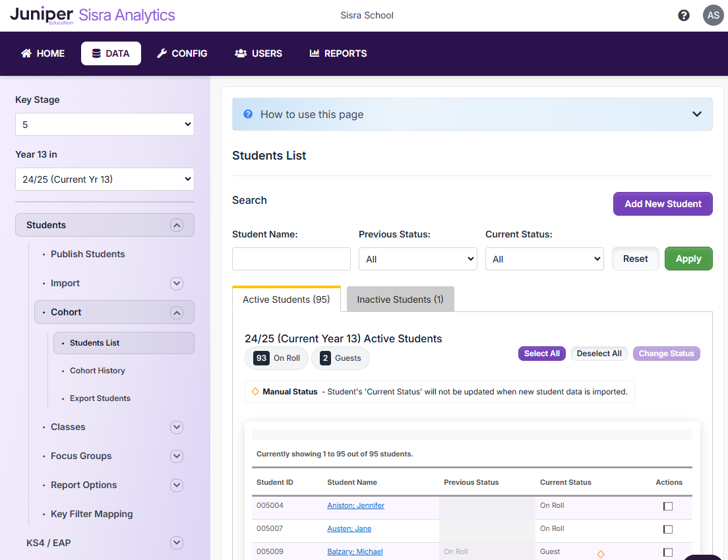Tick the checkbox for Austen; Jane
The image size is (728, 560).
(668, 529)
